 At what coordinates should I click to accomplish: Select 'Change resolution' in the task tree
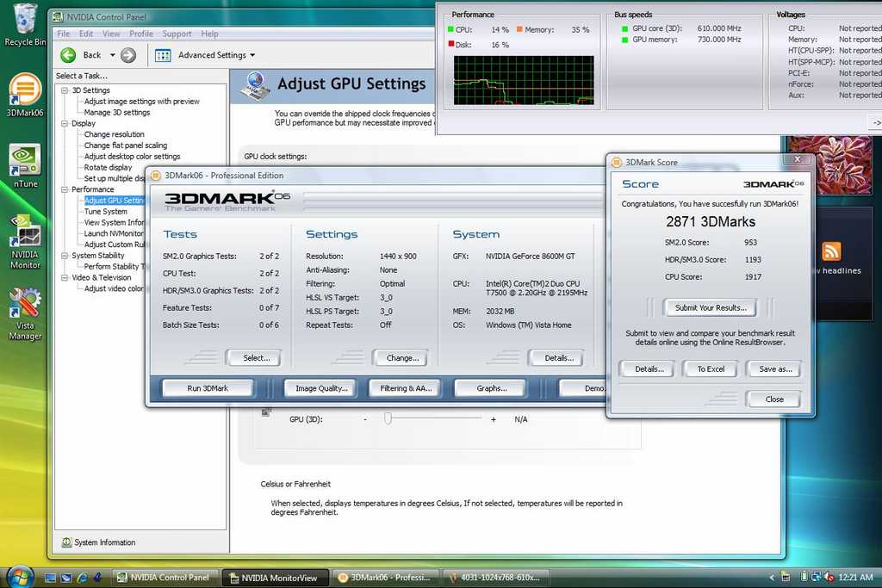(x=115, y=134)
